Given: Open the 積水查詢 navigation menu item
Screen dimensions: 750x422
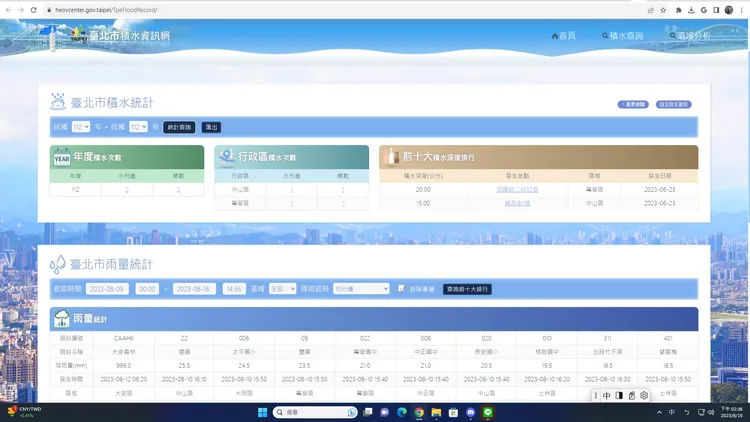Looking at the screenshot, I should [x=624, y=36].
